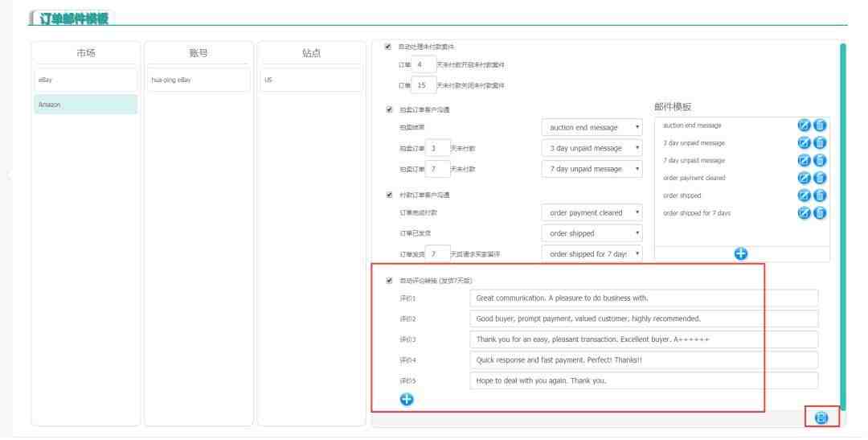
Task: Delete the order shipped template in list
Action: point(820,195)
